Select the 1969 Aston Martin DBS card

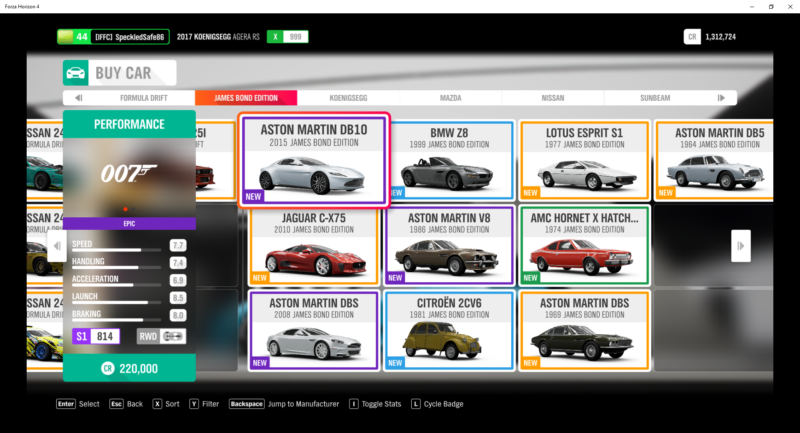tap(584, 330)
